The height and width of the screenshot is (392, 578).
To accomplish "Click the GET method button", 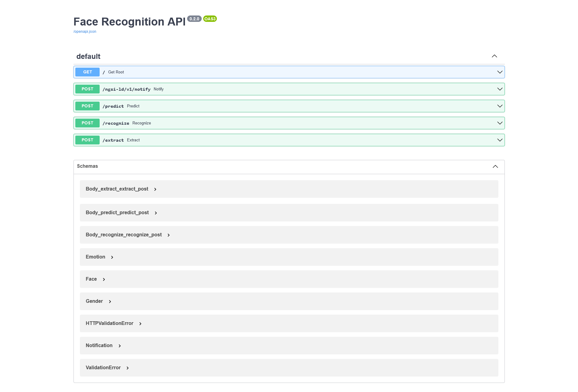I will pos(87,72).
